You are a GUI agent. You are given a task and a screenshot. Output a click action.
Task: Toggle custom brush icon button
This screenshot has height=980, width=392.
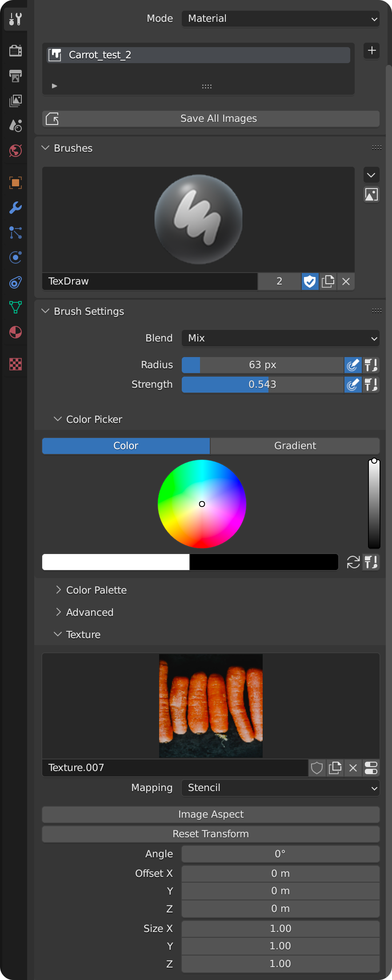pos(372,194)
